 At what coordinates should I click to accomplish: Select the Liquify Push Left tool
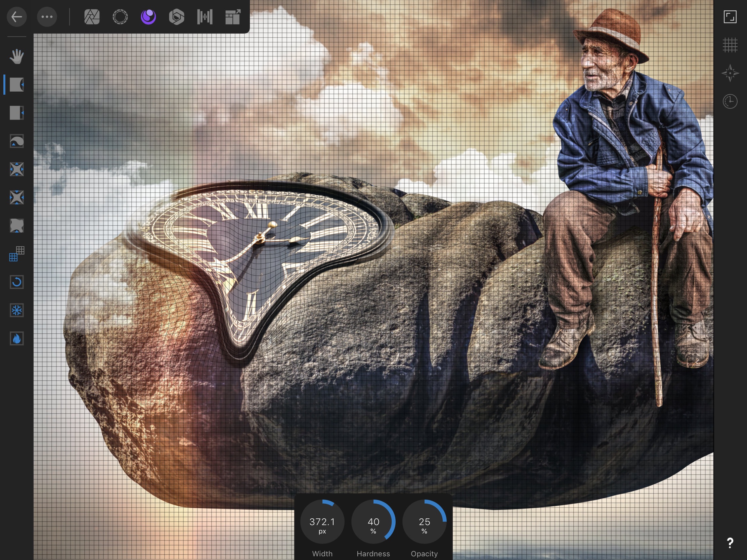click(x=16, y=113)
